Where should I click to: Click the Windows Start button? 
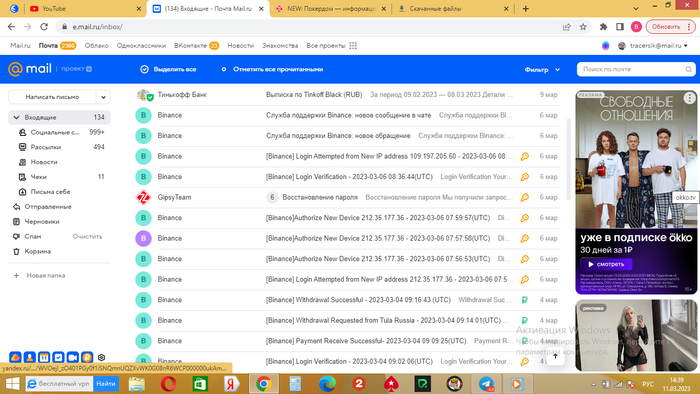12,384
